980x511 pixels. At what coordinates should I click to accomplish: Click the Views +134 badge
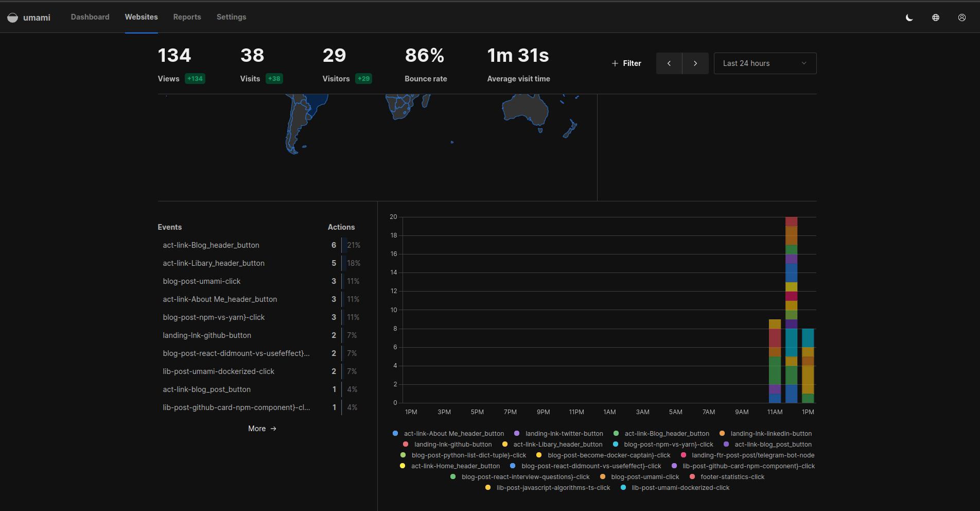tap(195, 79)
